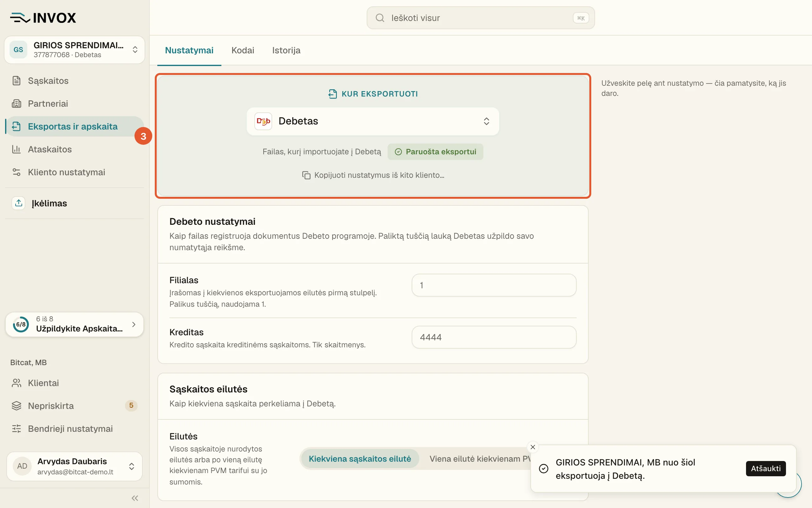Open the Partneriai section
This screenshot has width=812, height=508.
point(75,104)
